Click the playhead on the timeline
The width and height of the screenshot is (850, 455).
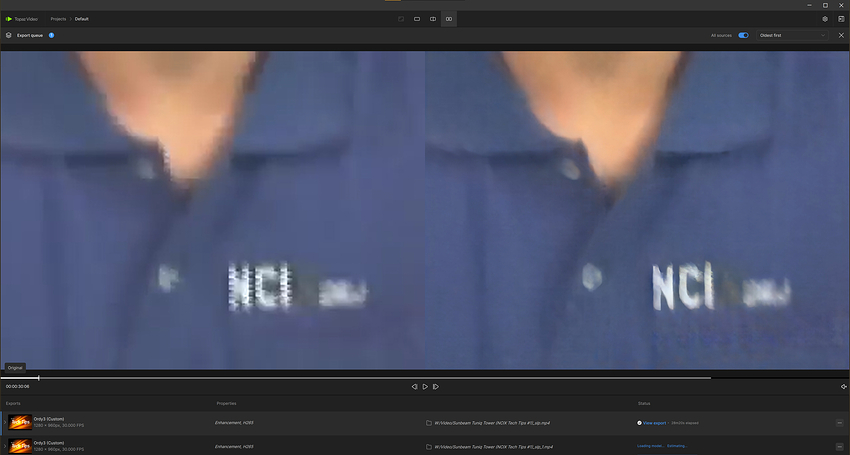(x=38, y=377)
